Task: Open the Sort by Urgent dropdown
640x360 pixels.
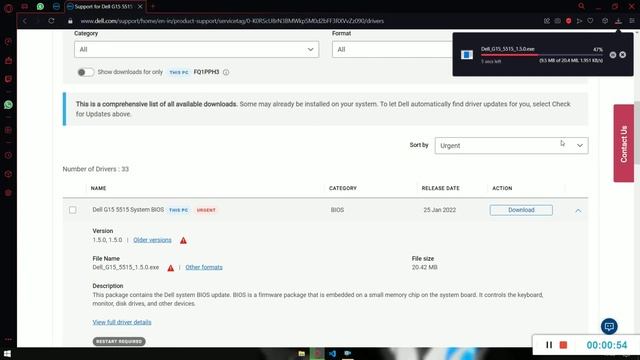Action: (x=511, y=146)
